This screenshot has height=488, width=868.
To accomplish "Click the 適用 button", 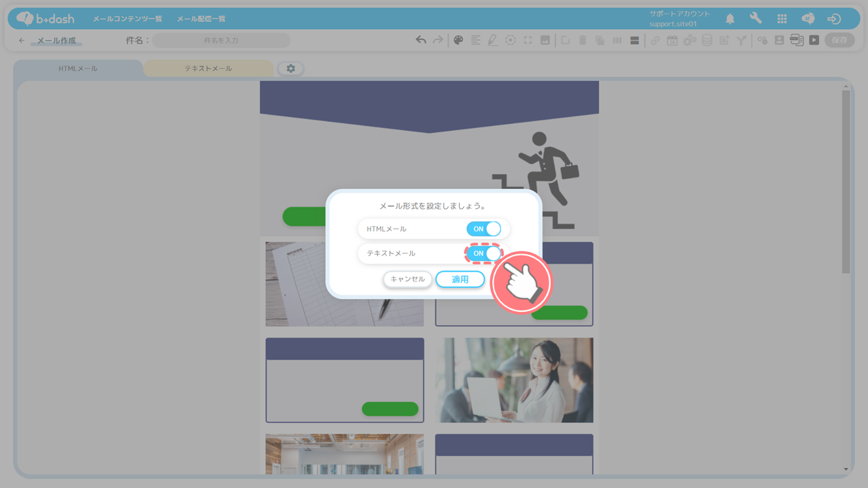I will [x=460, y=279].
